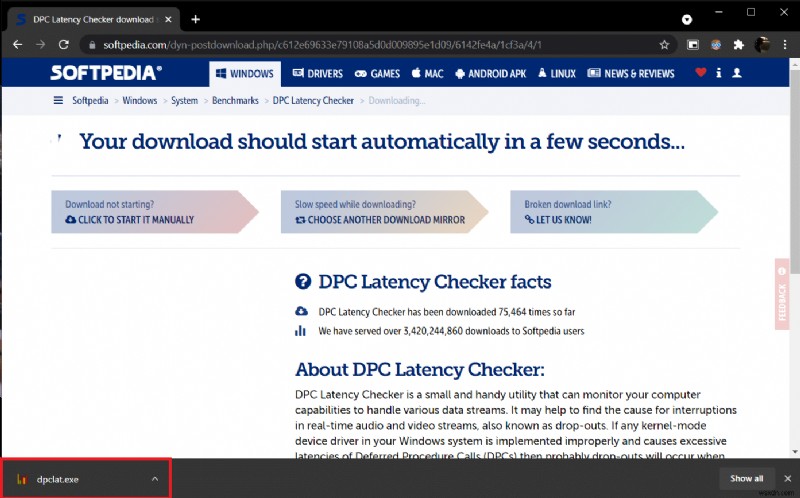
Task: Click the Softpedia breadcrumb link
Action: [x=90, y=101]
